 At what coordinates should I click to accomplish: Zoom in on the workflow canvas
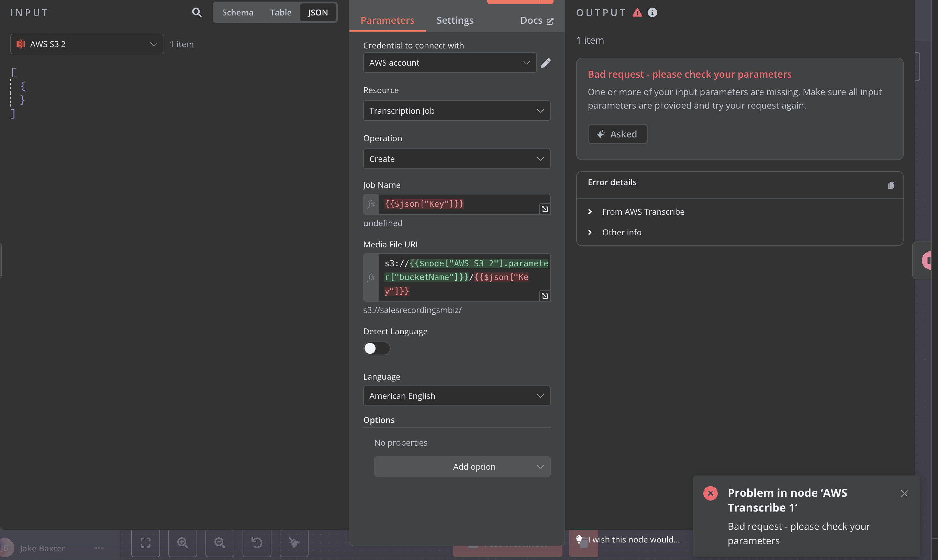[x=183, y=542]
